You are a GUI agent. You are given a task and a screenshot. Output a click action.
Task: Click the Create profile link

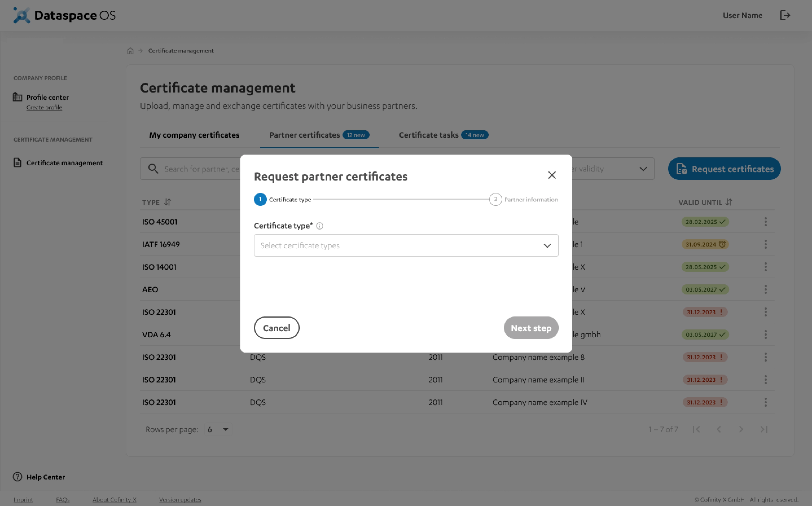44,107
